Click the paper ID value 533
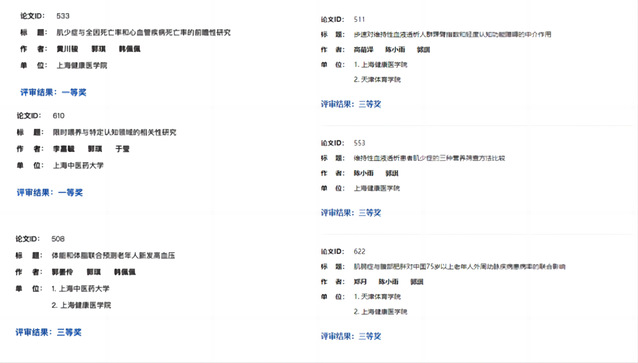This screenshot has height=363, width=638. point(63,16)
